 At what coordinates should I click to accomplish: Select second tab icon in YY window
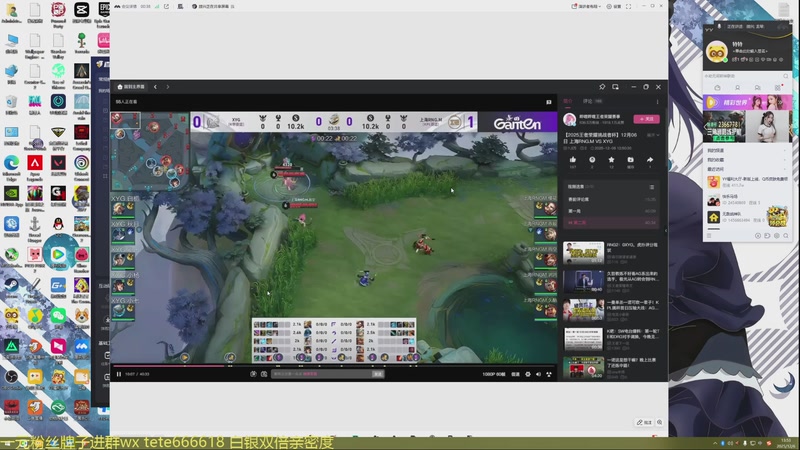(737, 88)
